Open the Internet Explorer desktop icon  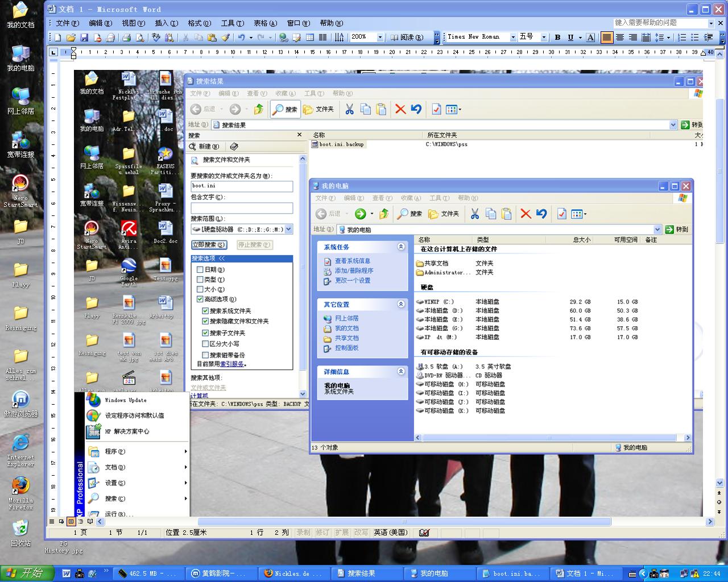[x=20, y=449]
